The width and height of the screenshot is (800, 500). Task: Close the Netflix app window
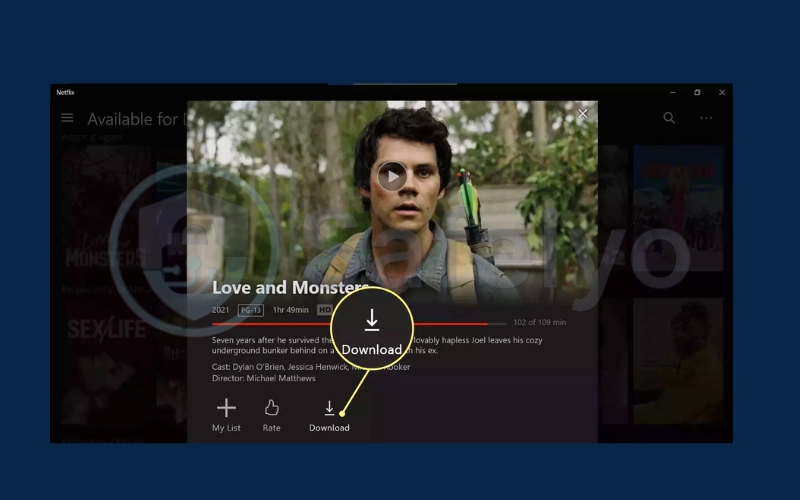tap(721, 92)
